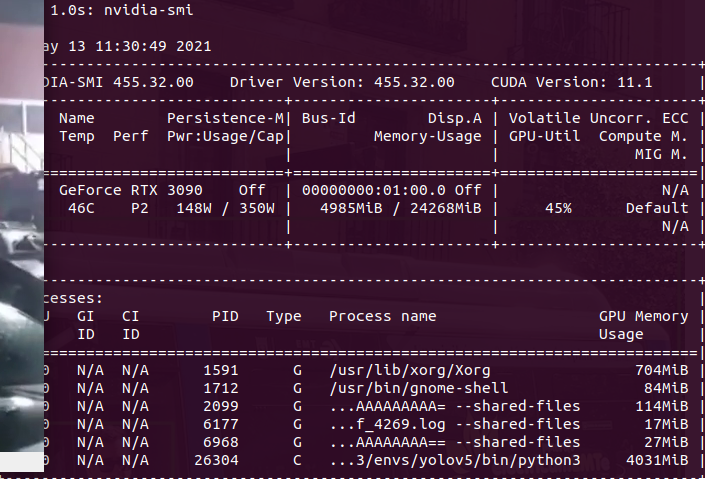
Task: Click the 27MiB memory value
Action: 666,442
